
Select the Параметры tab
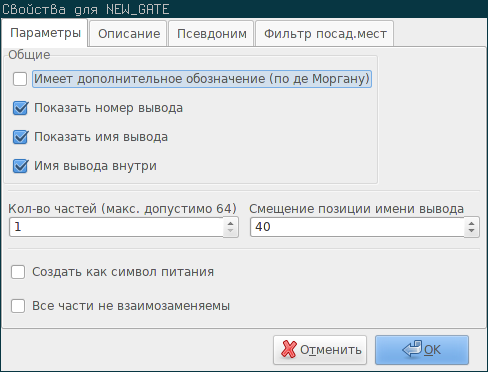pyautogui.click(x=45, y=33)
